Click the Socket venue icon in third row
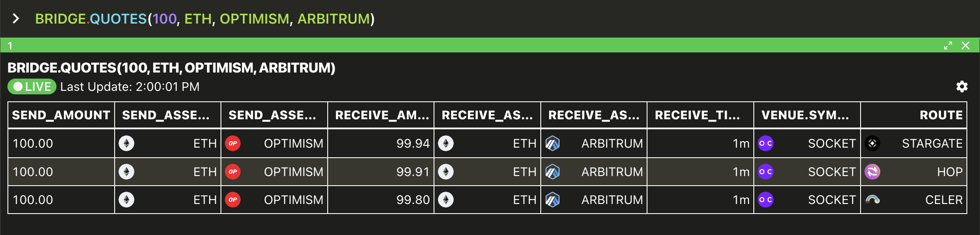 [x=766, y=200]
